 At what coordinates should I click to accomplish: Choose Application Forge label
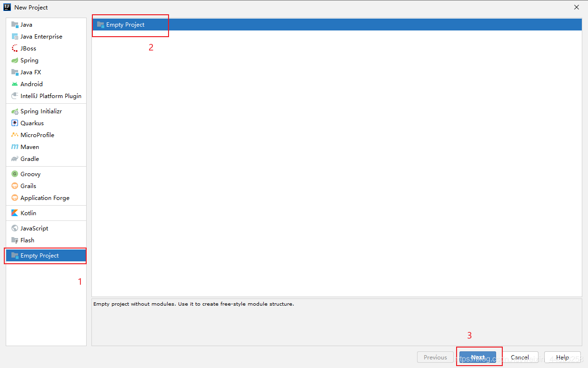(x=45, y=198)
